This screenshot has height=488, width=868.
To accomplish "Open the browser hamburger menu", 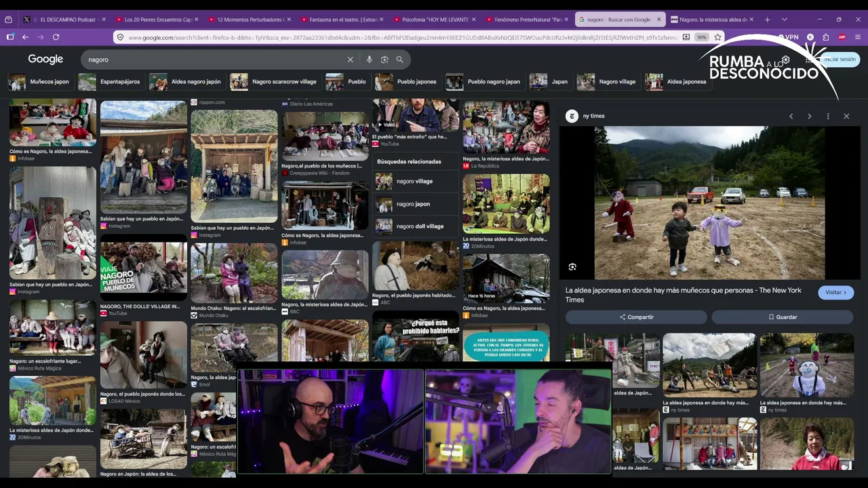I will 857,37.
